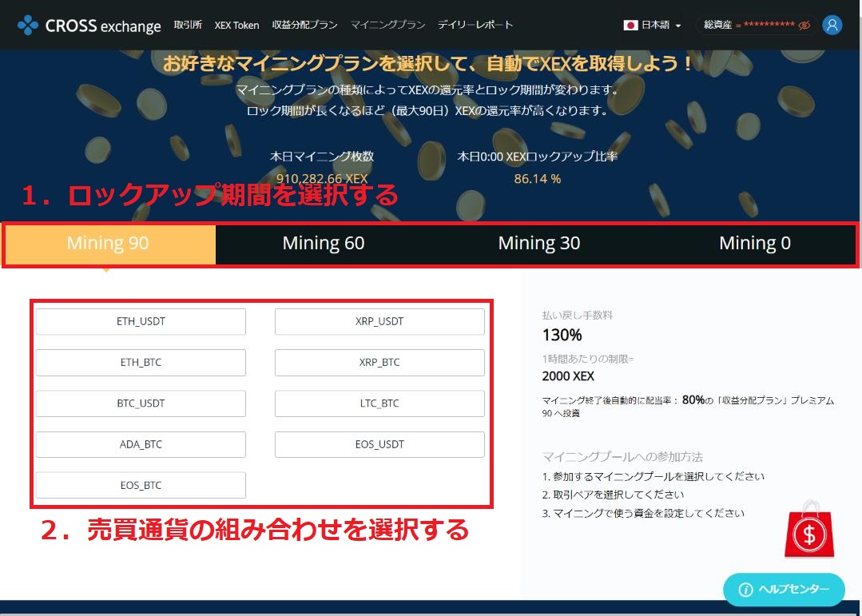Toggle the total assets visibility eye icon
This screenshot has height=616, width=862.
804,26
